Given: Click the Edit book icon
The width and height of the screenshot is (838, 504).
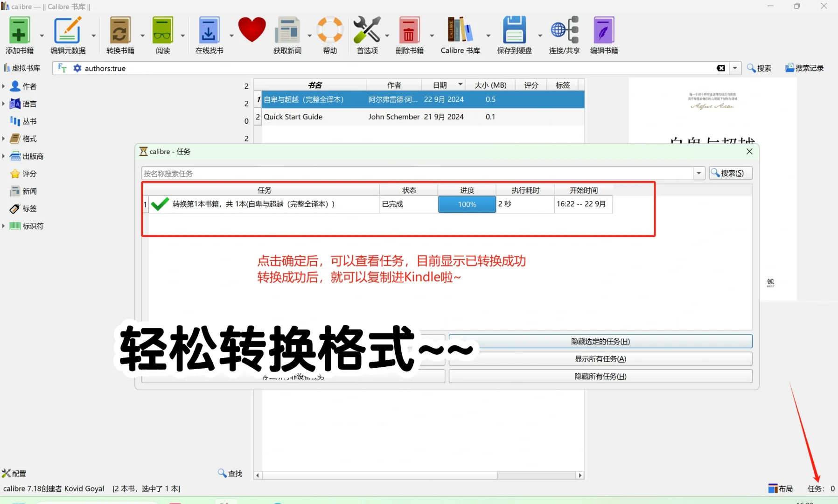Looking at the screenshot, I should click(604, 30).
